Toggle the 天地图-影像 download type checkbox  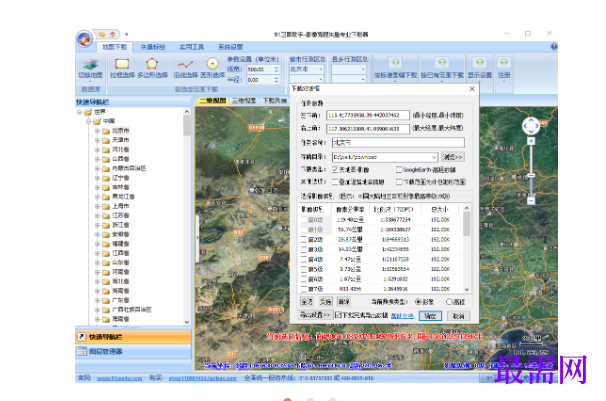(x=335, y=170)
